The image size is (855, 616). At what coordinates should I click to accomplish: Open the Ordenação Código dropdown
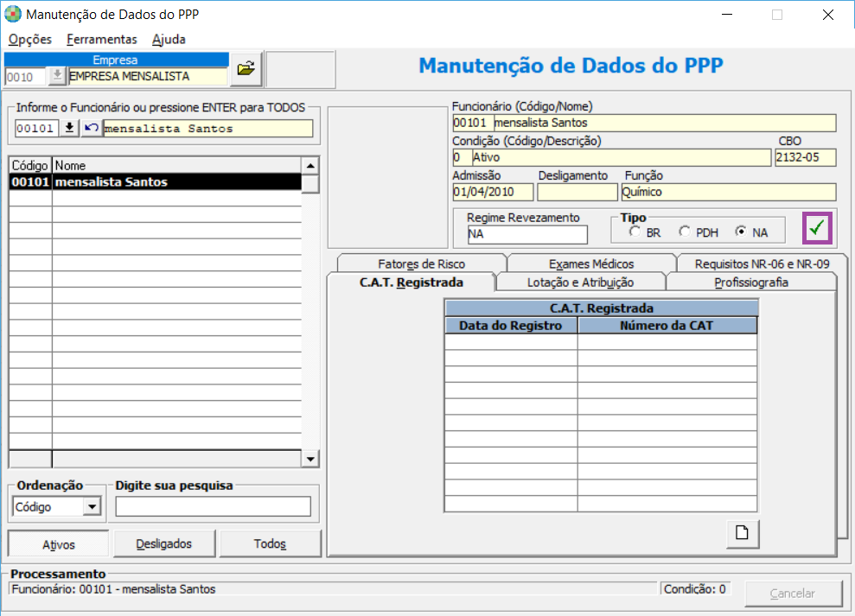[x=93, y=507]
